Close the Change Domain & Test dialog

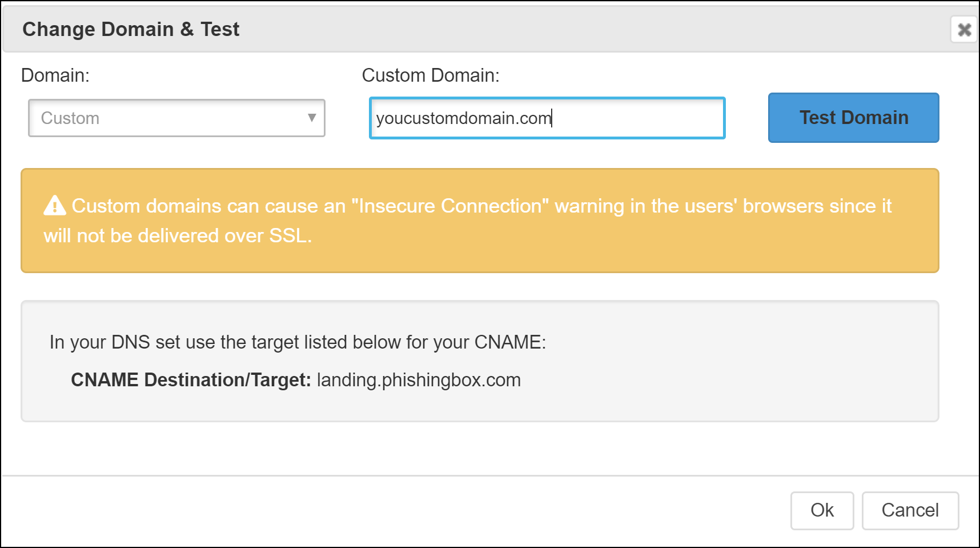click(x=964, y=30)
